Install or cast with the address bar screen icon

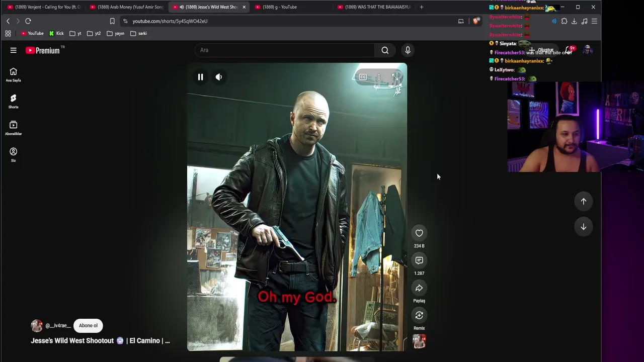pyautogui.click(x=461, y=21)
